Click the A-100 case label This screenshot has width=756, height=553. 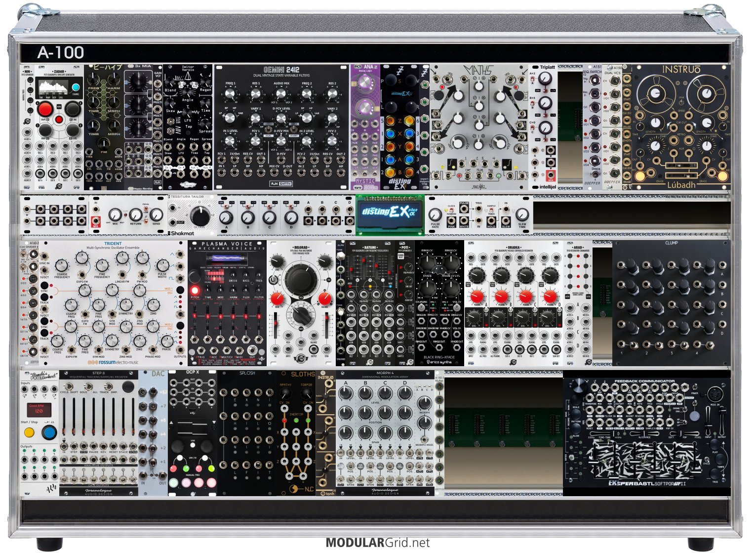pos(60,52)
